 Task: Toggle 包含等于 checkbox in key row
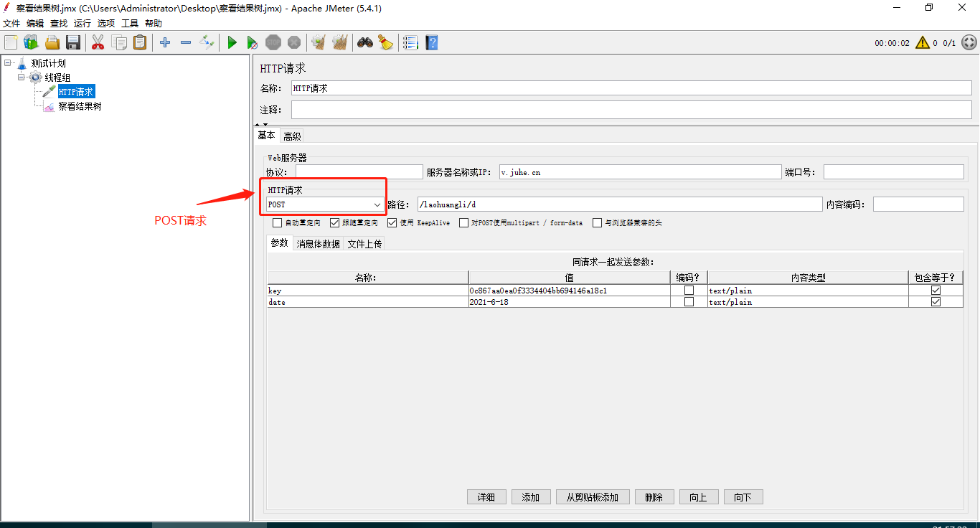click(x=936, y=291)
